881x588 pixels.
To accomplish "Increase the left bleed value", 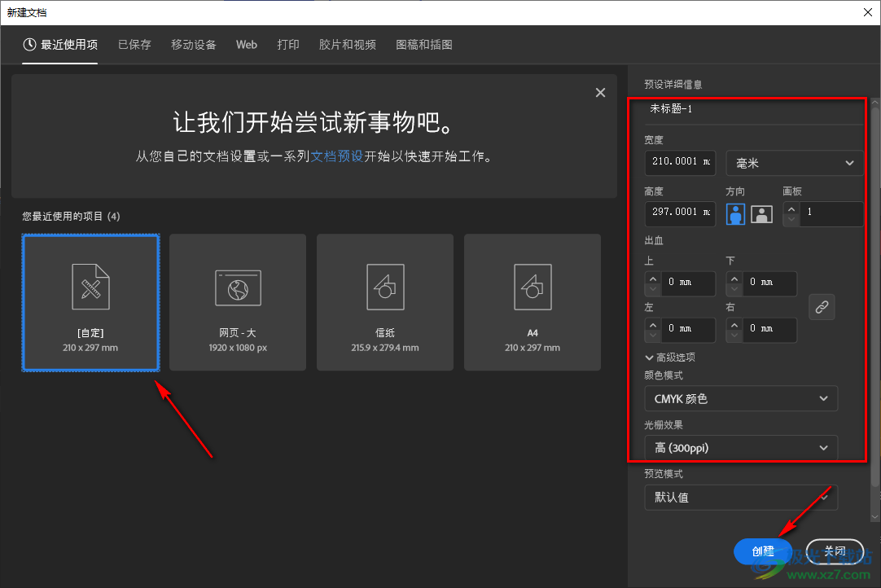I will coord(652,325).
